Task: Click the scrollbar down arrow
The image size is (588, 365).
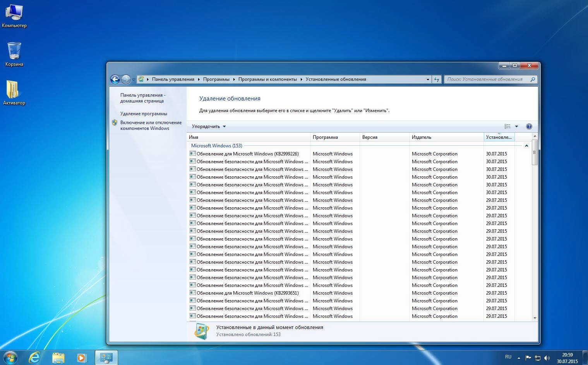Action: [535, 318]
